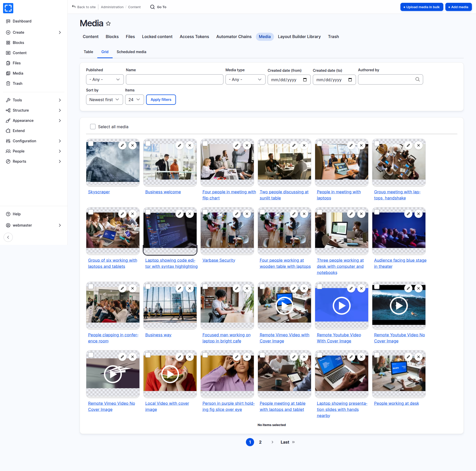Delete the Local Video with cover image
Viewport: 476px width, 471px height.
(190, 357)
